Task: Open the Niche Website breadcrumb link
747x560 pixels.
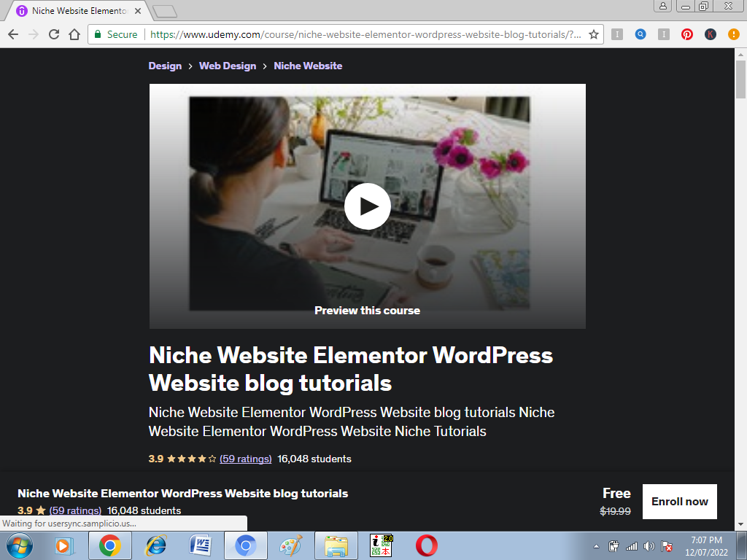Action: tap(308, 66)
